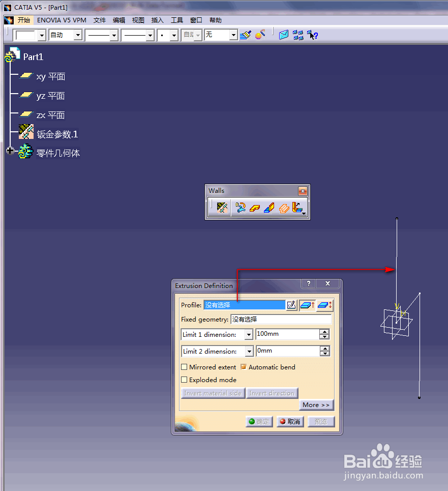Click the double-arrow material side icon
448x491 pixels.
click(325, 305)
